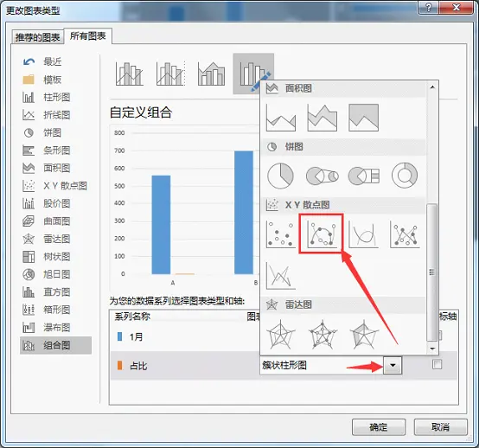
Task: Select clustered column-line combo chart thumbnail
Action: click(129, 74)
